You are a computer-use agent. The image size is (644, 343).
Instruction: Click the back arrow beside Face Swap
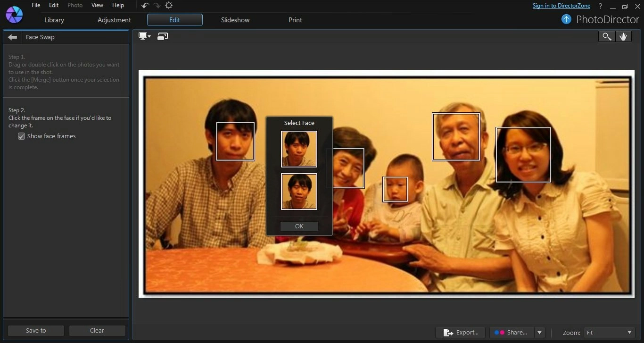[13, 37]
